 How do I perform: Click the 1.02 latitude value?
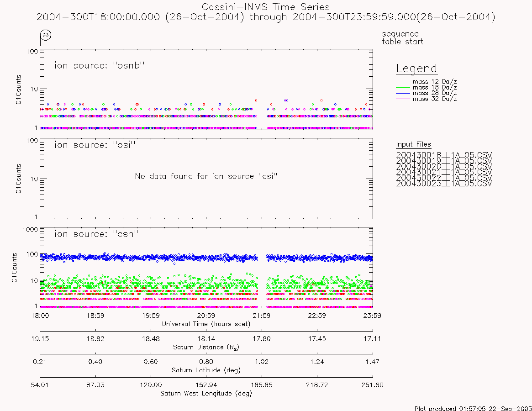[262, 362]
